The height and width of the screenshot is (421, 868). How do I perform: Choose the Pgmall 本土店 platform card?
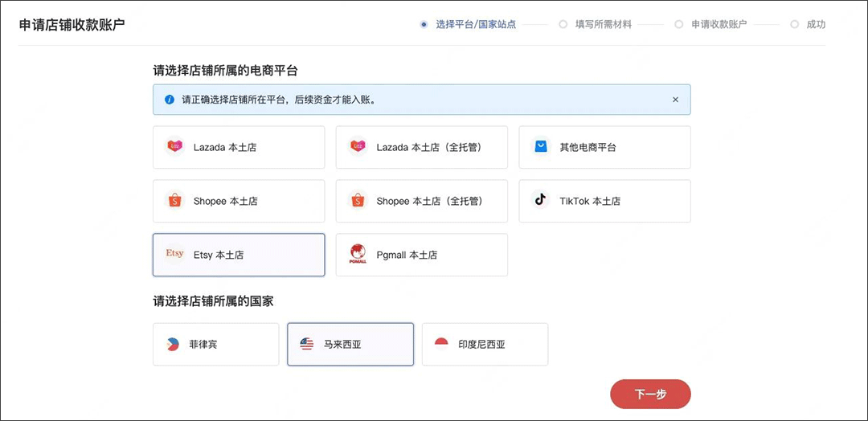[422, 255]
